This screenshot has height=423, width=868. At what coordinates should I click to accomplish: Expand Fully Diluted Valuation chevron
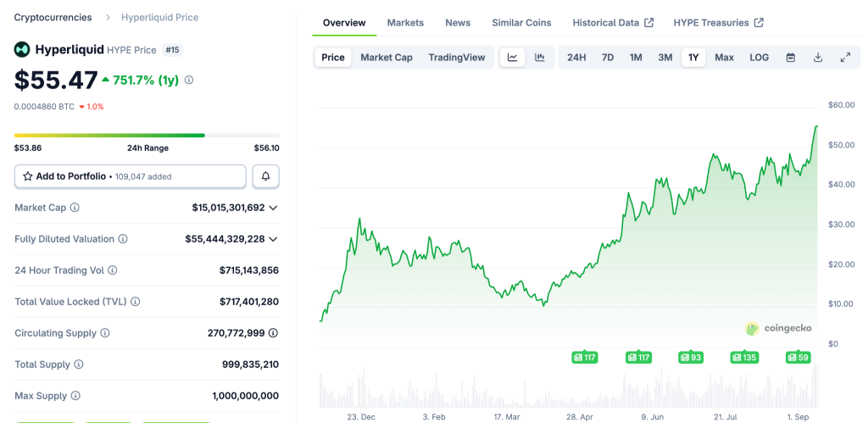coord(273,239)
